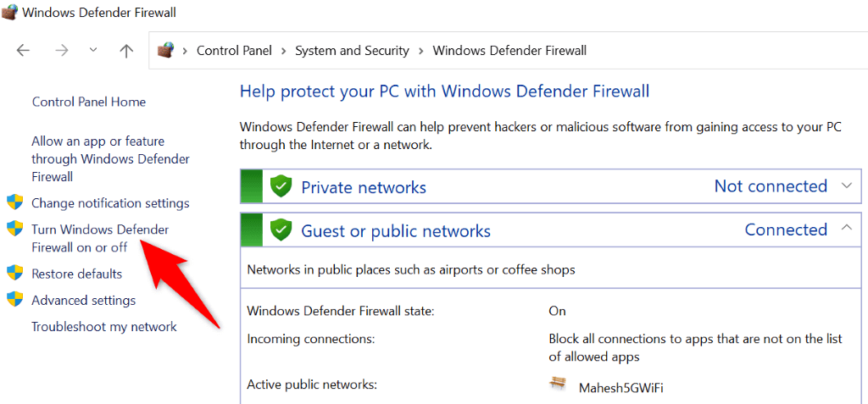Click the forward navigation arrow
The image size is (868, 404).
61,51
